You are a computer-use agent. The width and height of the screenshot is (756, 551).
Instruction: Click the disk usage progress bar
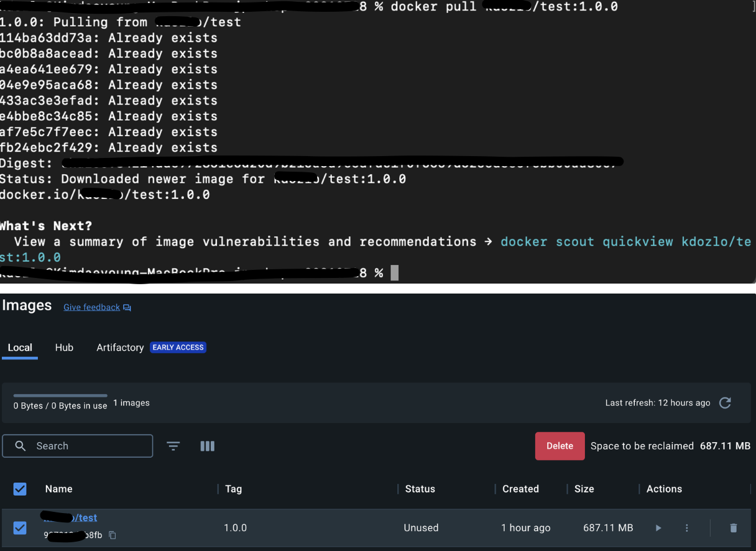pyautogui.click(x=60, y=396)
